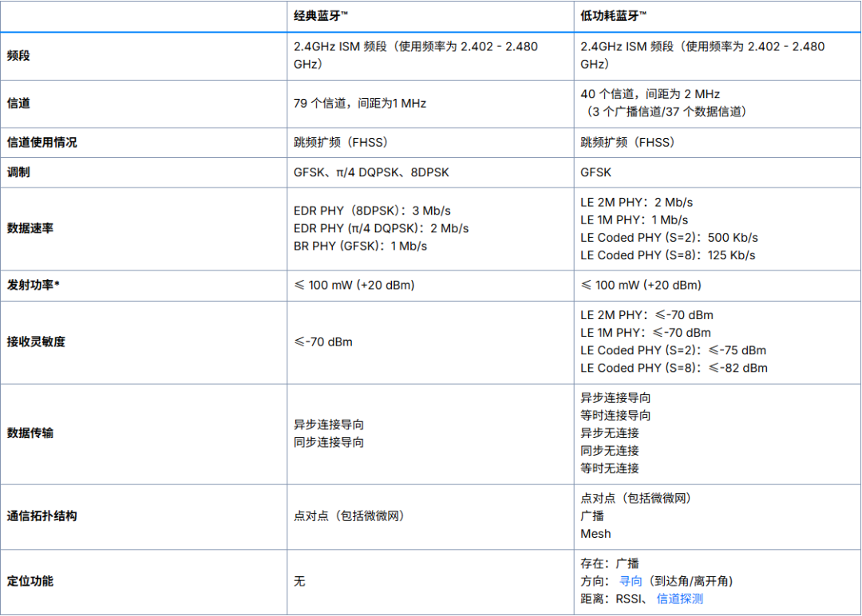Viewport: 862px width, 616px height.
Task: Click 无 in the 定位功能 row
Action: (x=299, y=582)
